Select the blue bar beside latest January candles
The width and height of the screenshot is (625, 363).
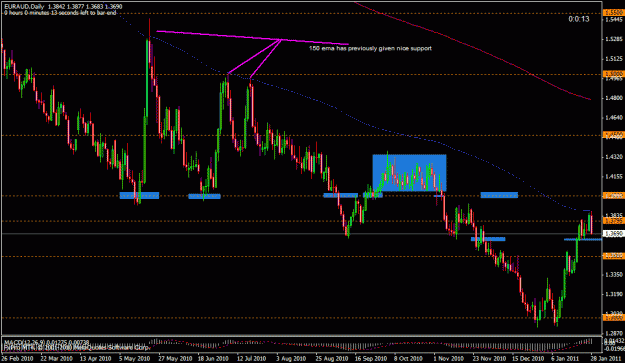click(583, 239)
